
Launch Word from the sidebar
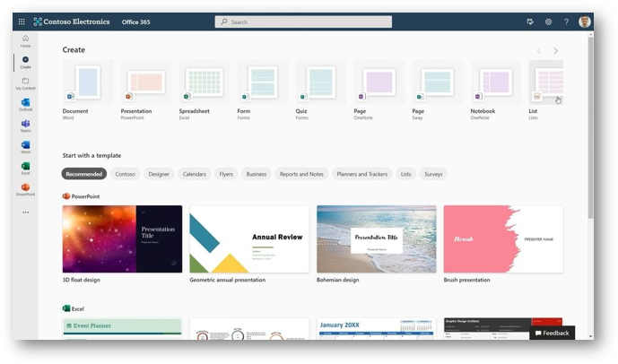coord(26,147)
